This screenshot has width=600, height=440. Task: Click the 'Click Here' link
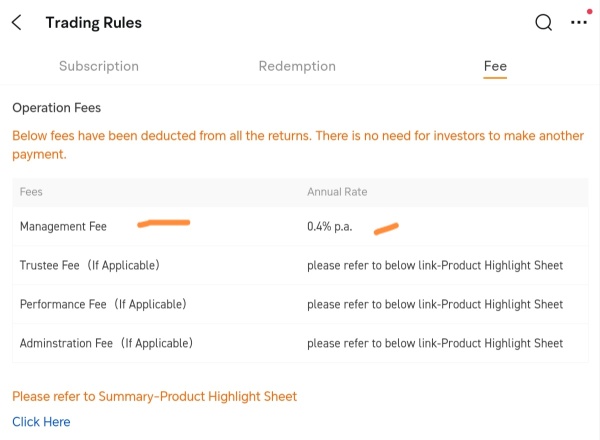[x=41, y=422]
